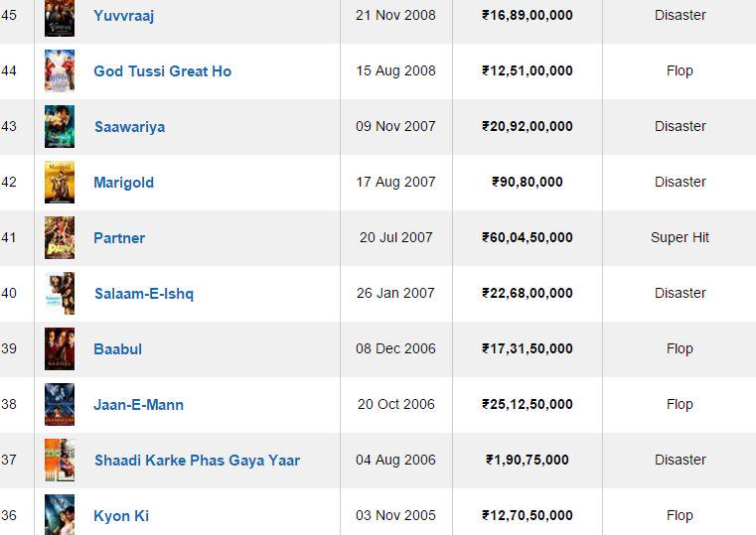
Task: Open the Saawariya movie page
Action: tap(129, 127)
